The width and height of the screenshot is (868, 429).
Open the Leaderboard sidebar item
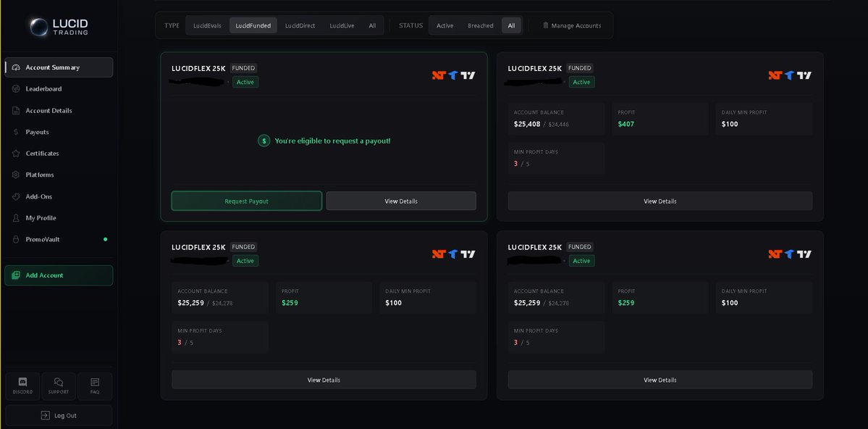(x=43, y=88)
